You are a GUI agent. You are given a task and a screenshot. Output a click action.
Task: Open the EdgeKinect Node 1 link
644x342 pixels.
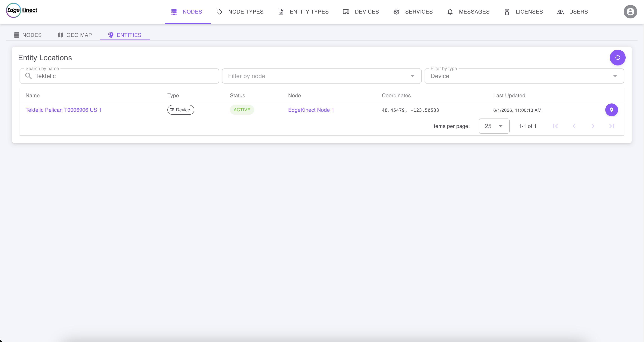tap(311, 110)
